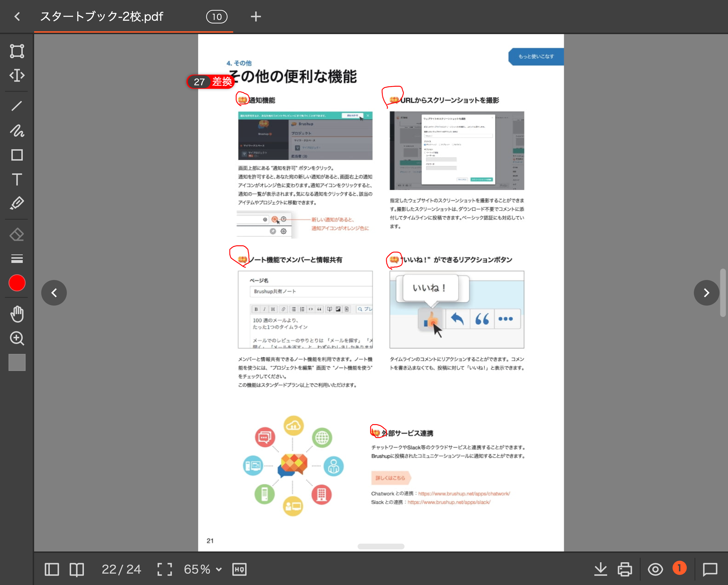This screenshot has height=585, width=728.
Task: Download the PDF file
Action: click(601, 569)
